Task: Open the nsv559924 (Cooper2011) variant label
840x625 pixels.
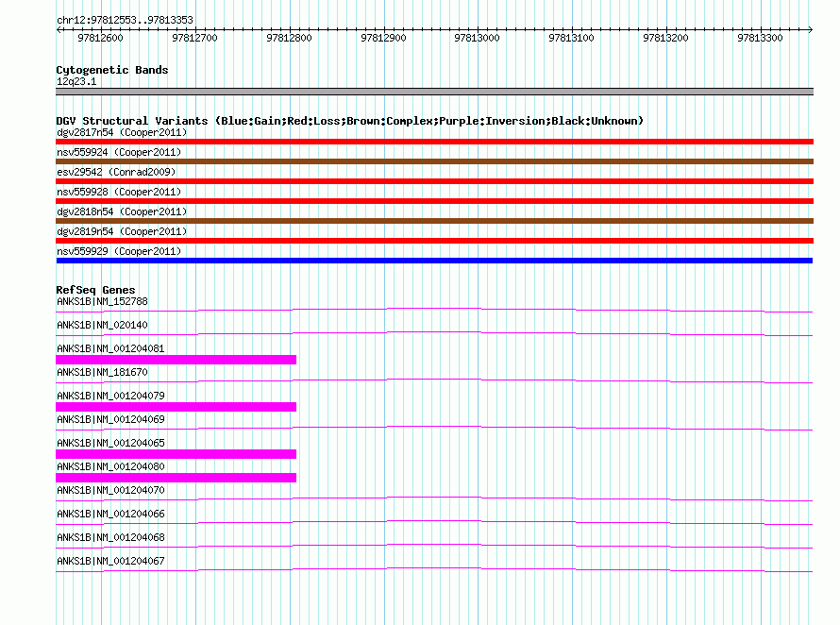Action: [x=119, y=152]
